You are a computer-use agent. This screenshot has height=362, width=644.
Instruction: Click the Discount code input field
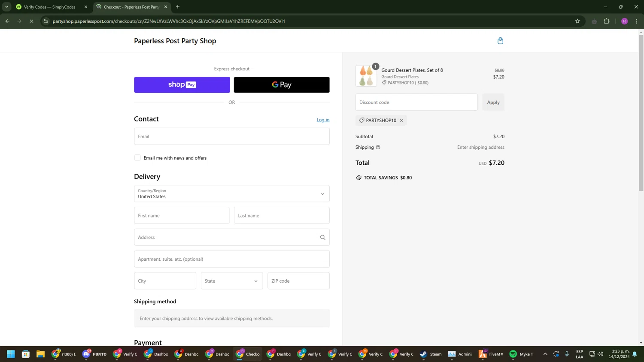point(416,102)
